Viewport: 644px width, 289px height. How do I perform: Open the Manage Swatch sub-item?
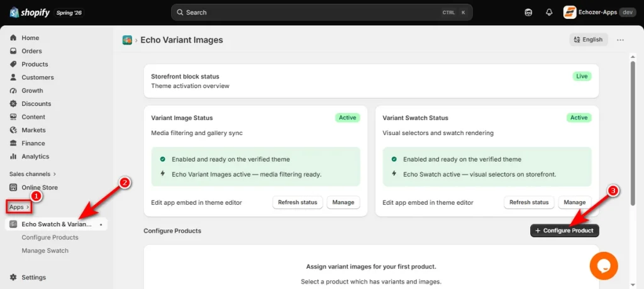click(x=45, y=251)
